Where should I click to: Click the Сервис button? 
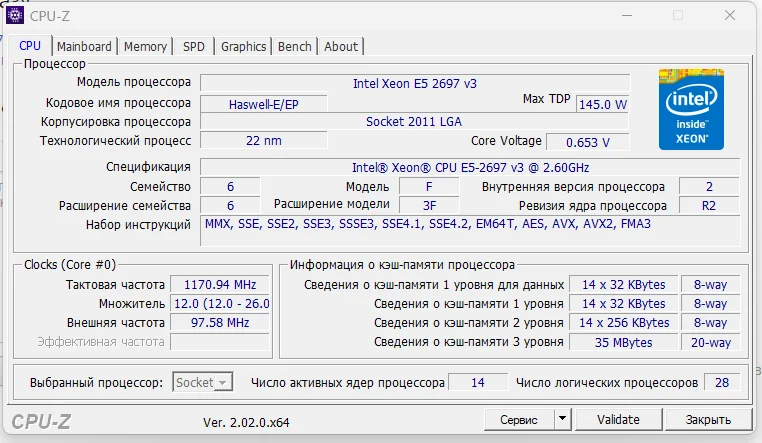coord(519,419)
